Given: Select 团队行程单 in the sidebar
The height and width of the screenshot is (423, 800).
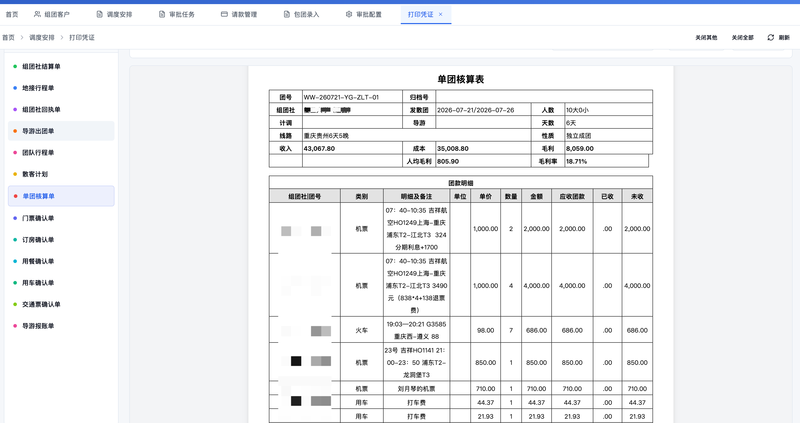Looking at the screenshot, I should (61, 152).
